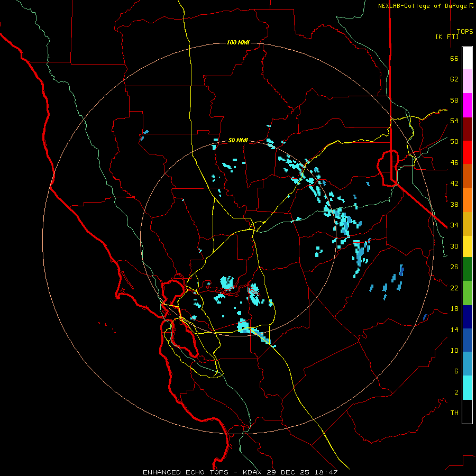Click the "22" legend value

pos(454,288)
